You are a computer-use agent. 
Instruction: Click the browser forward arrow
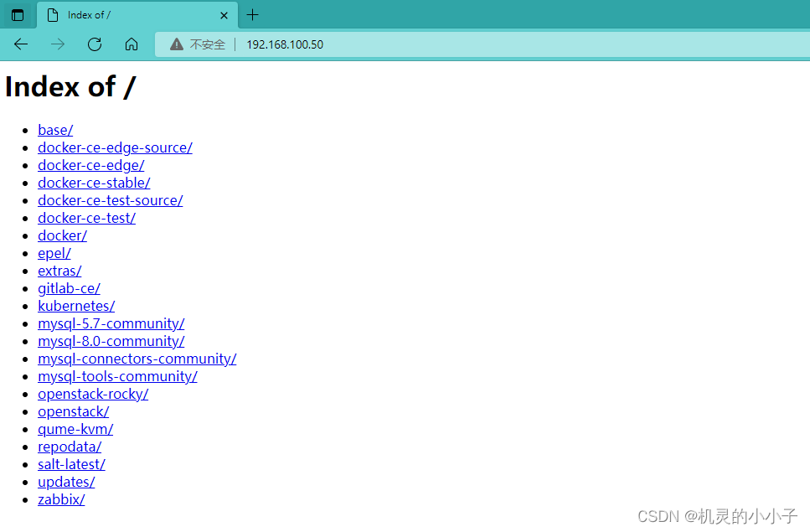[x=58, y=44]
